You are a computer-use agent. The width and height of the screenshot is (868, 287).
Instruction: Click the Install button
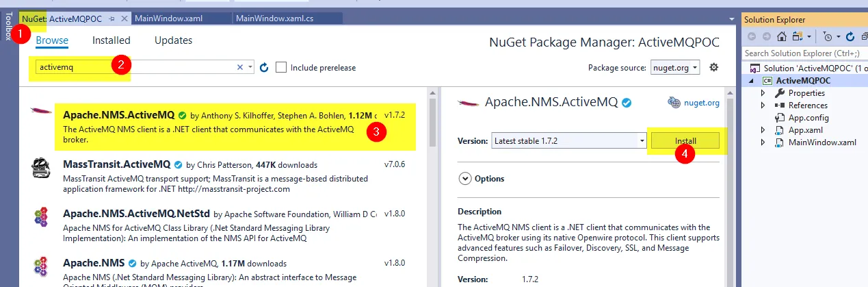tap(685, 140)
